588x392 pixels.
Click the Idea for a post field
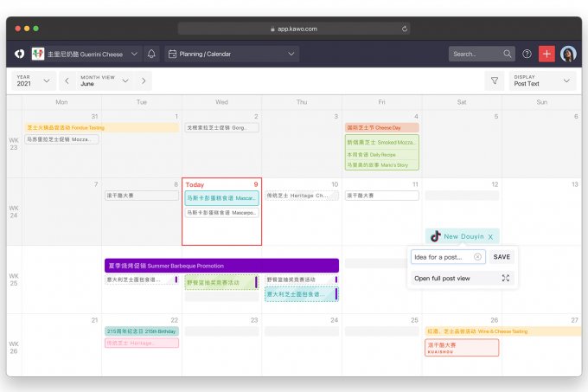click(443, 257)
